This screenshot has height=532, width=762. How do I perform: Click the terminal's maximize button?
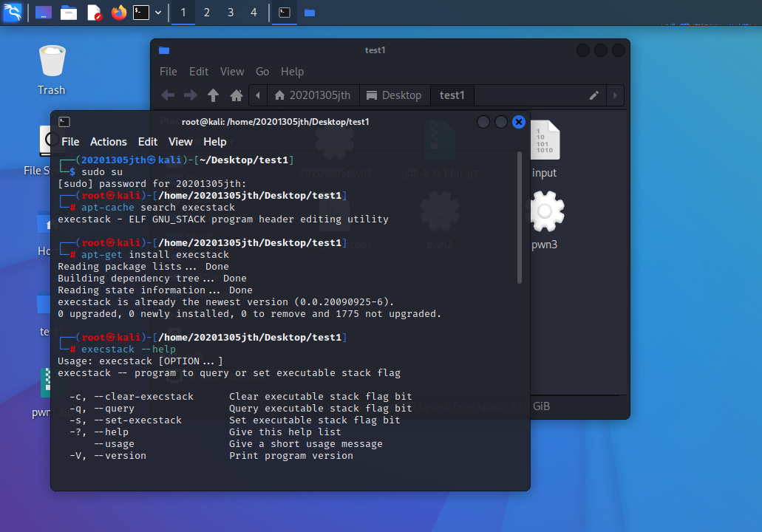(x=501, y=122)
